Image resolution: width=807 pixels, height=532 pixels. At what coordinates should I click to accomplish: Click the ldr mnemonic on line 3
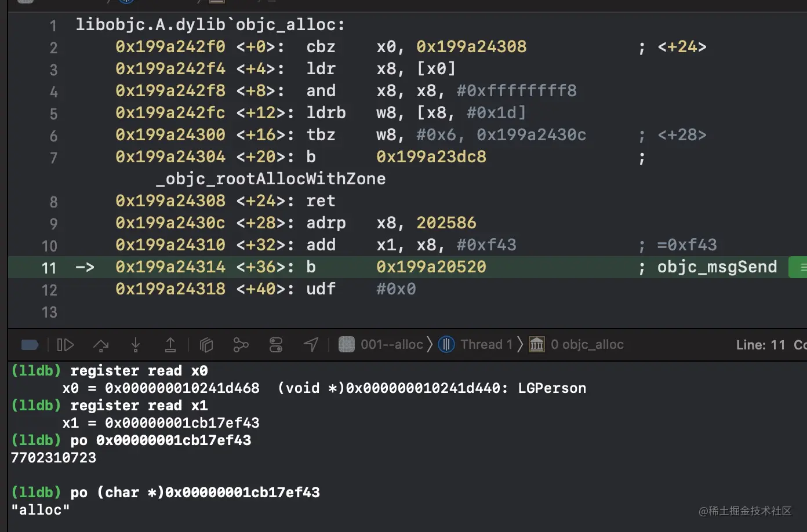click(x=321, y=69)
